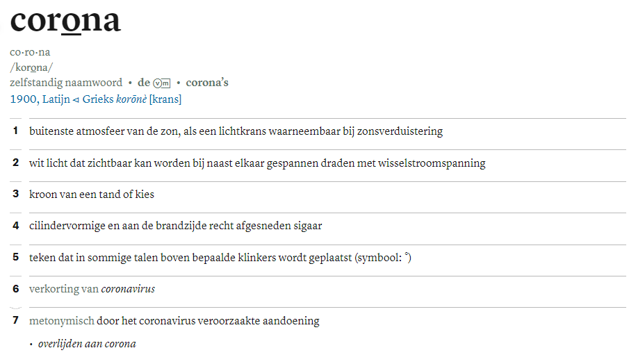The width and height of the screenshot is (629, 364).
Task: Click the number 7 definition marker
Action: pyautogui.click(x=16, y=320)
